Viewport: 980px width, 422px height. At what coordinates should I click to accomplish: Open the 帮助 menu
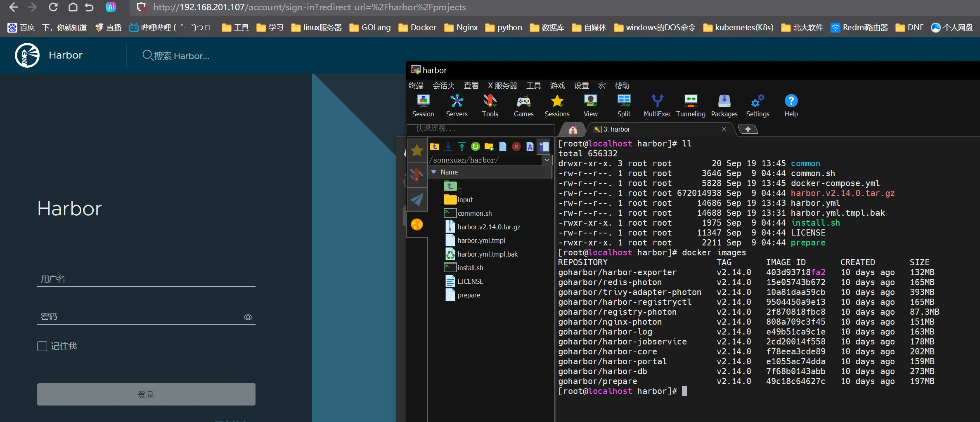622,85
